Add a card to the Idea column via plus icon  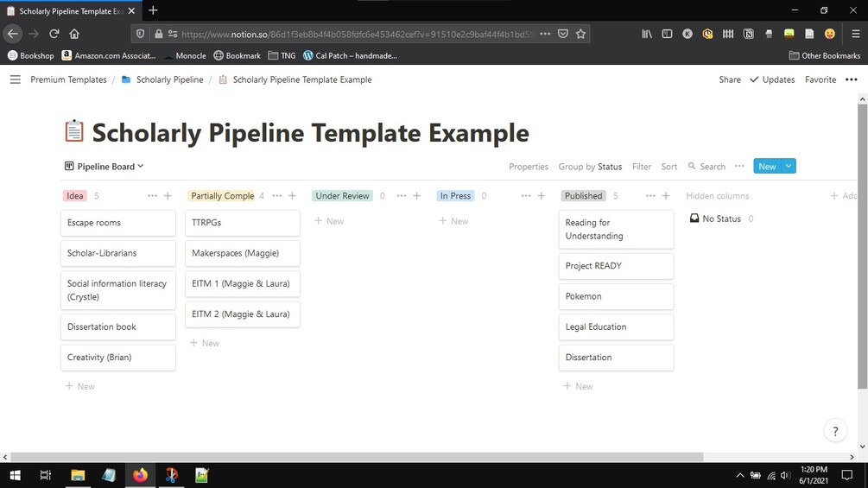click(168, 196)
